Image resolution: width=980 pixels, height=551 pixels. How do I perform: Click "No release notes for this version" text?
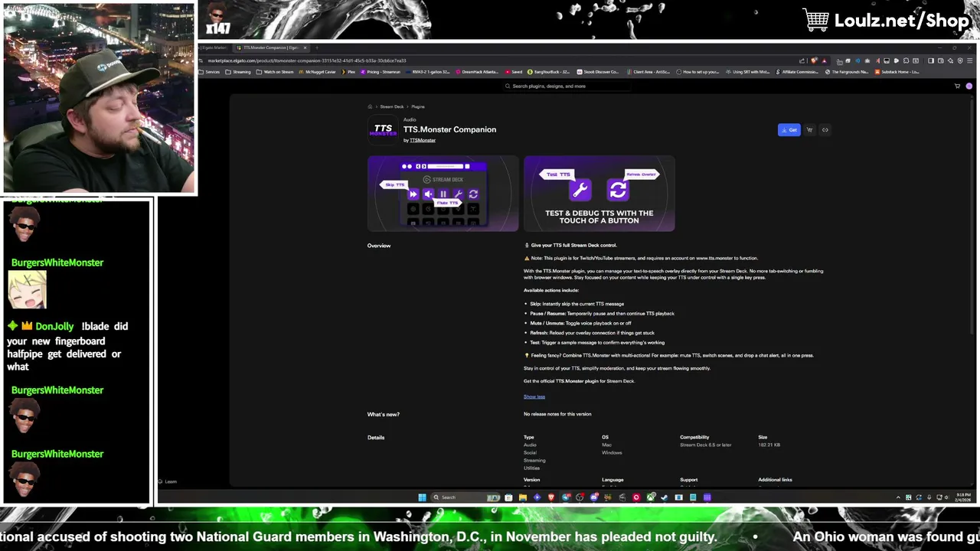coord(557,414)
